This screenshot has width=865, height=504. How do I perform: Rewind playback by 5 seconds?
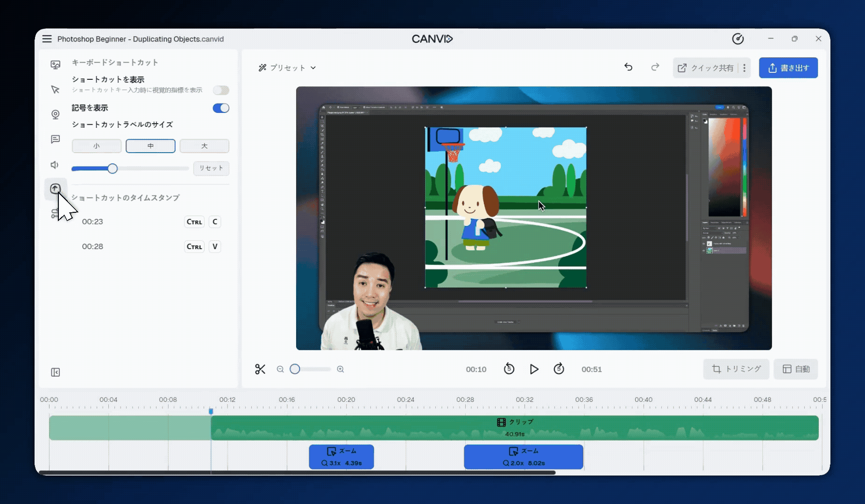pos(509,369)
